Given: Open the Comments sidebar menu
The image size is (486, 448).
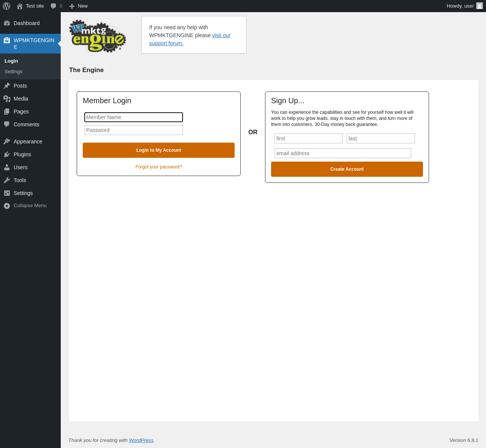Looking at the screenshot, I should pos(30,124).
